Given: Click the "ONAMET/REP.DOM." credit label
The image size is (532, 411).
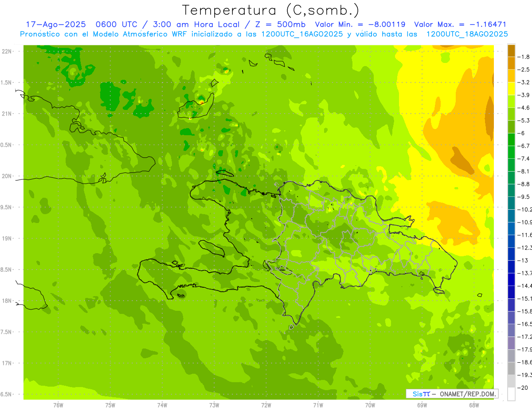Looking at the screenshot, I should coord(468,394).
